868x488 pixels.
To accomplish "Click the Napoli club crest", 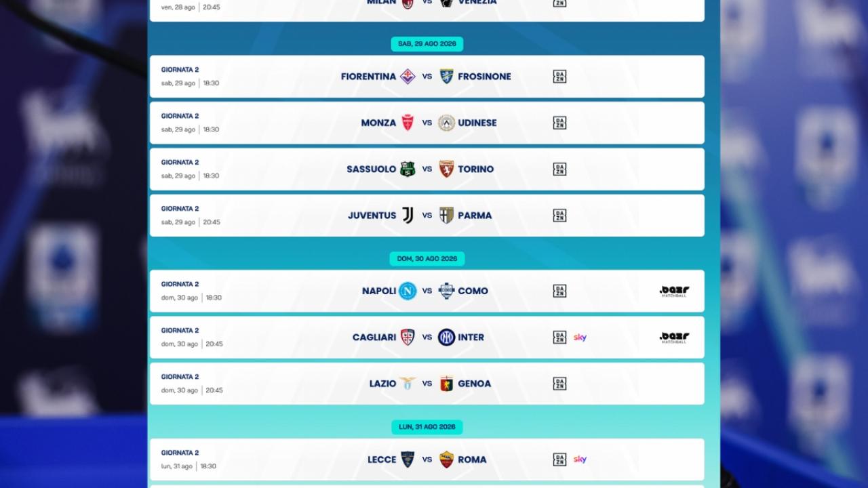I will tap(408, 291).
